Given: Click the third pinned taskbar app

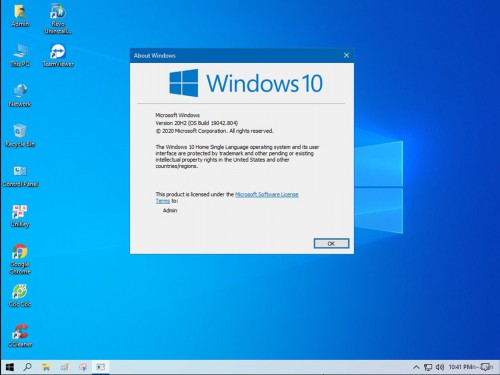Looking at the screenshot, I should tap(64, 367).
